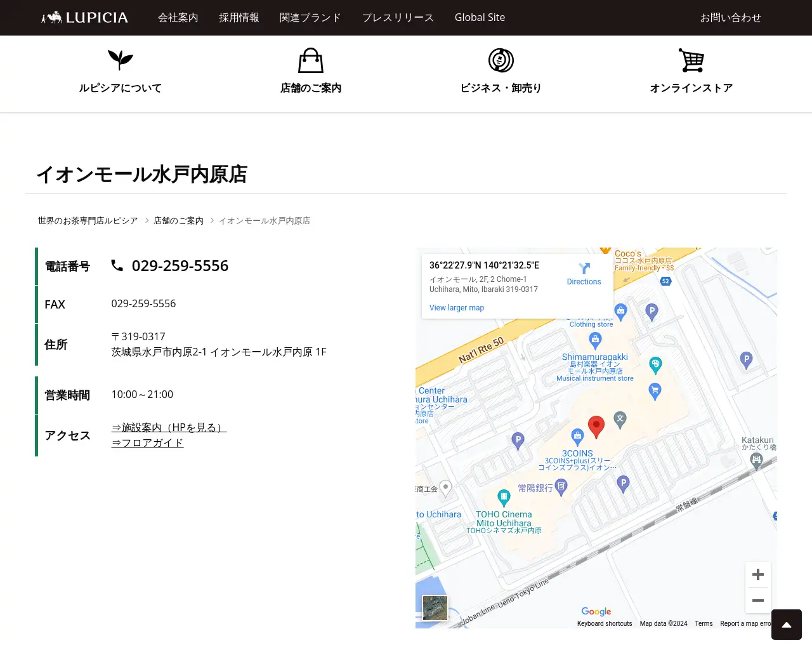Click the LUPICIA logo in the header
This screenshot has width=812, height=650.
point(83,17)
